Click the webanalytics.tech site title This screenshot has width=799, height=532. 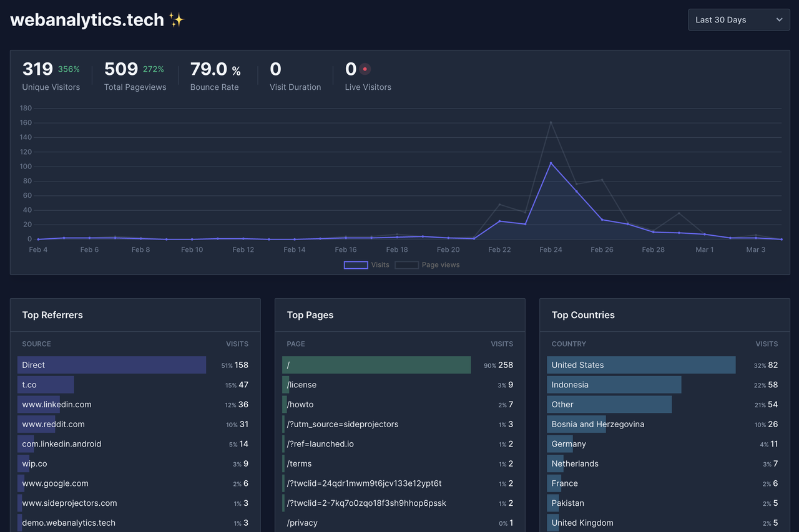pos(86,19)
